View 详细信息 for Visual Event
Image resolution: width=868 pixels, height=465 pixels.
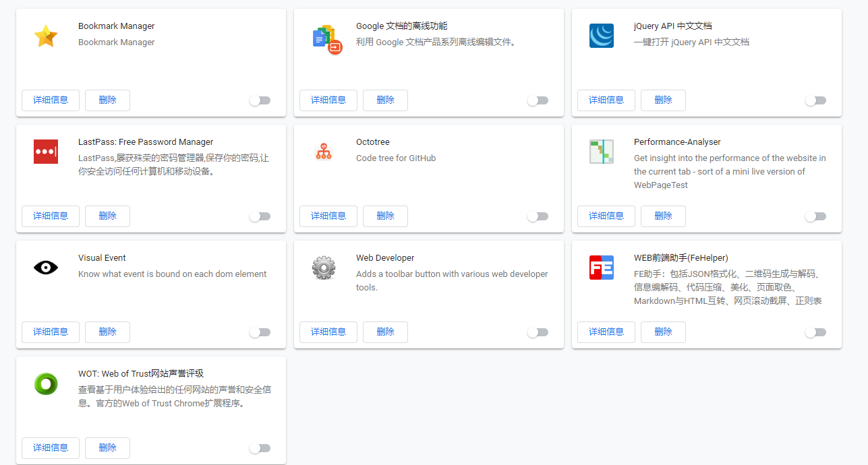click(x=51, y=332)
